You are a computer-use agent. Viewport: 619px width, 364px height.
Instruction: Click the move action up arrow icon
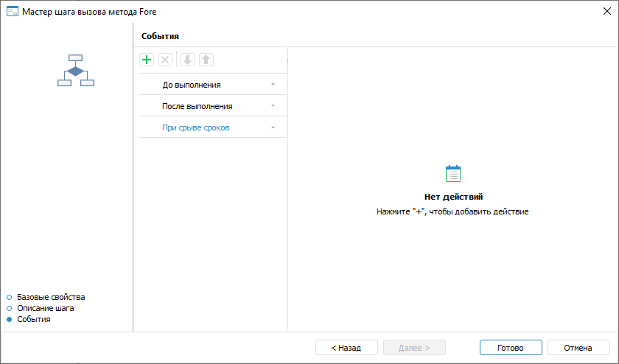[206, 60]
